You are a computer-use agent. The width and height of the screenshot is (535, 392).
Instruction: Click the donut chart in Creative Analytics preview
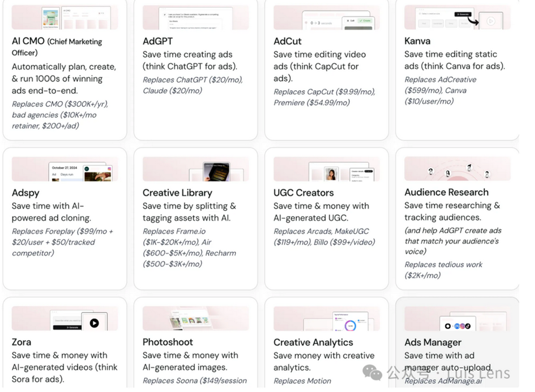350,325
